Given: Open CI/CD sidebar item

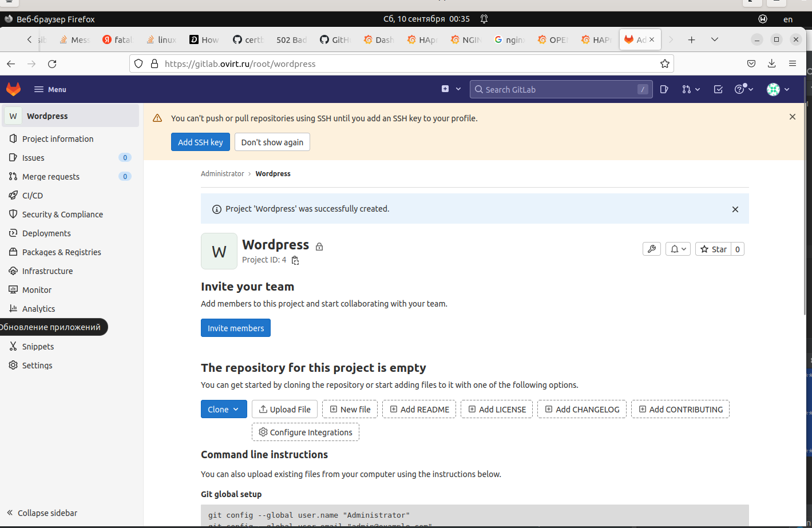Looking at the screenshot, I should [x=70, y=195].
